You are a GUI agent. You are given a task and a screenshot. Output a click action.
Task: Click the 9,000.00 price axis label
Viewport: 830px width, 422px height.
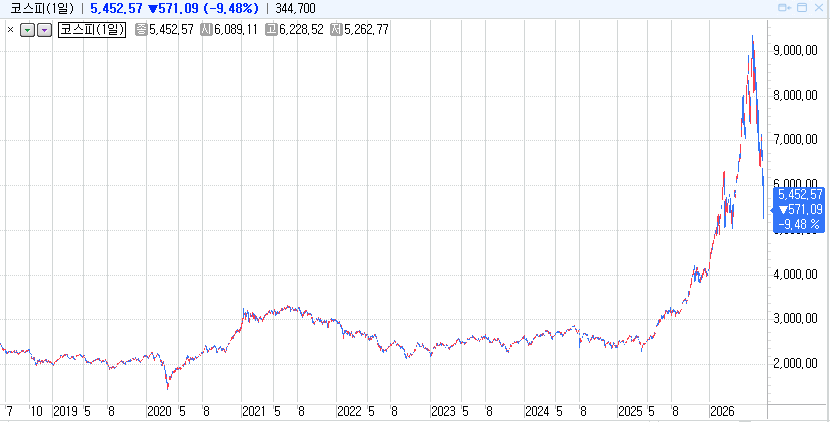(797, 51)
